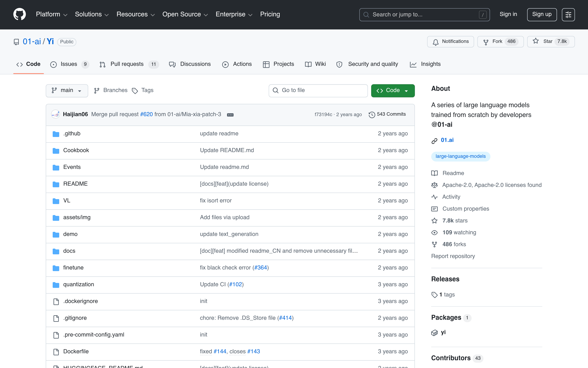Screen dimensions: 588x368
Task: Click the large-language-models topic tag
Action: 460,156
